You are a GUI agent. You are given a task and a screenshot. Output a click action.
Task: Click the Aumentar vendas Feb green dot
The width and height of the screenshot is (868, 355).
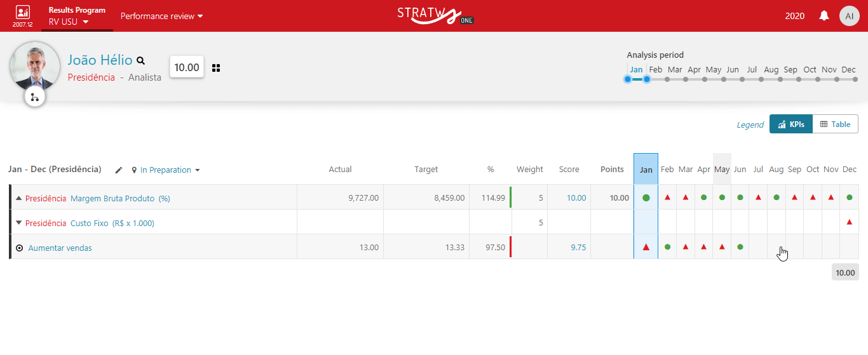pos(667,247)
